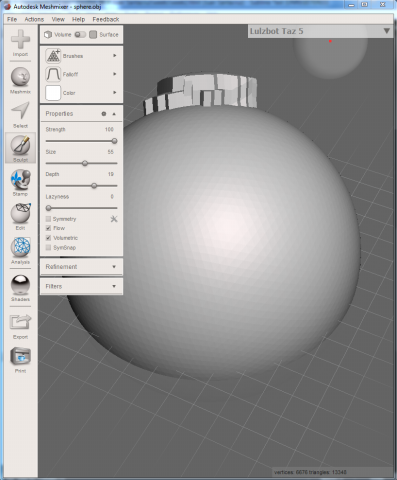Screen dimensions: 397x480
Task: Click the Strength slider handle
Action: click(114, 141)
